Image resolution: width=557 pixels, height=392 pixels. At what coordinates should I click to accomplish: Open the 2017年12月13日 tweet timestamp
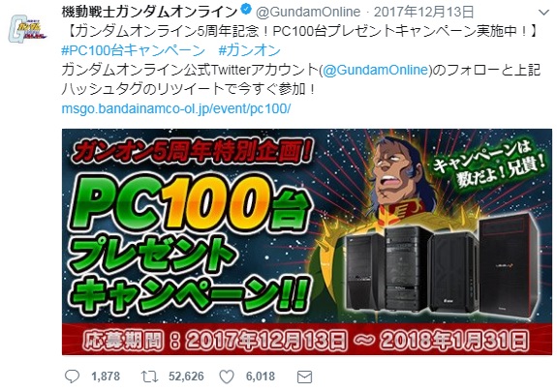tap(424, 12)
